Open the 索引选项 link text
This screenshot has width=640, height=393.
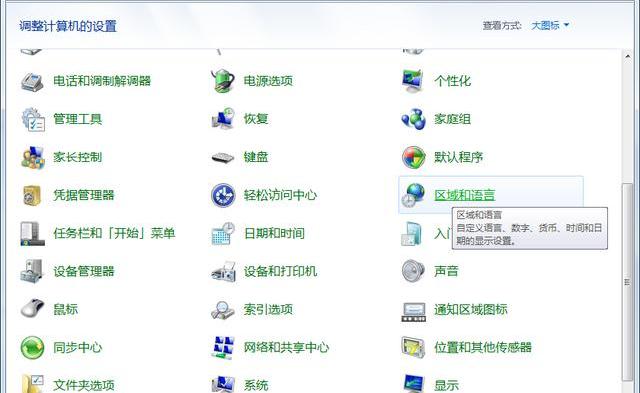click(x=268, y=310)
